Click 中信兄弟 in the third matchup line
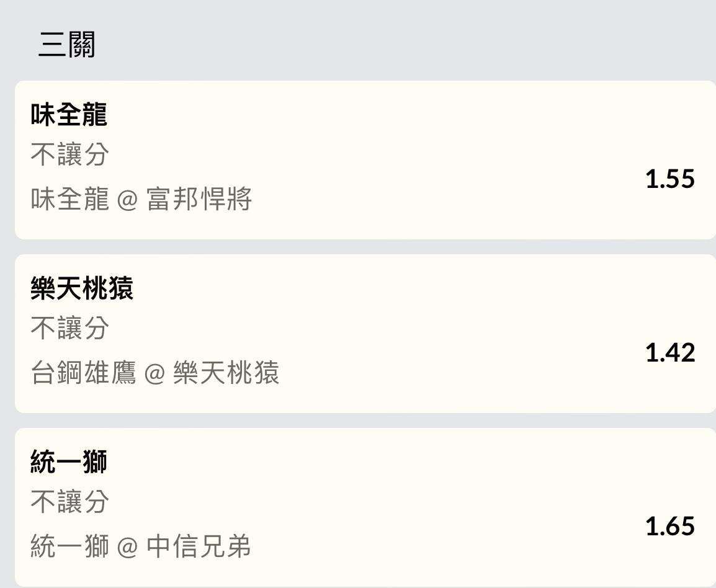The width and height of the screenshot is (716, 588). coord(199,547)
